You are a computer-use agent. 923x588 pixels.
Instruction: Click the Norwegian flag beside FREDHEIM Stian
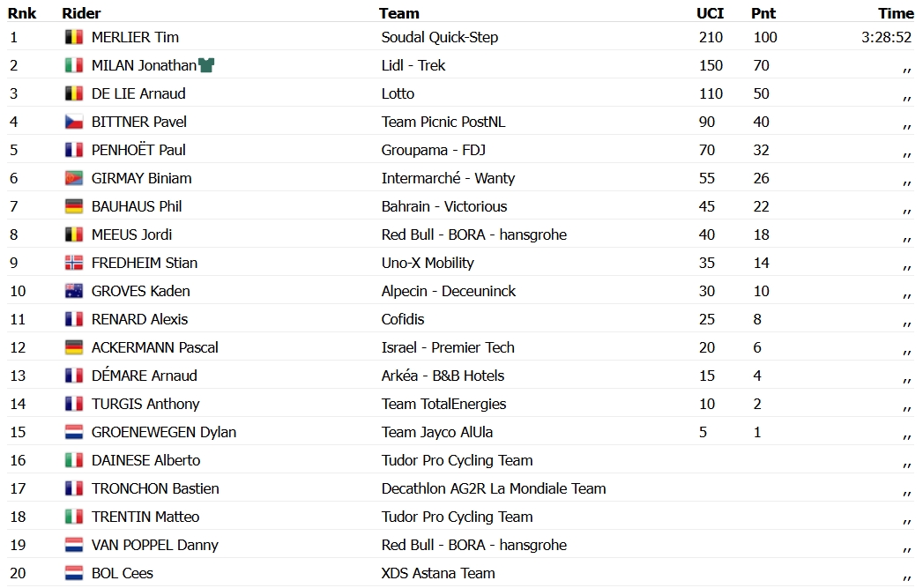tap(73, 263)
